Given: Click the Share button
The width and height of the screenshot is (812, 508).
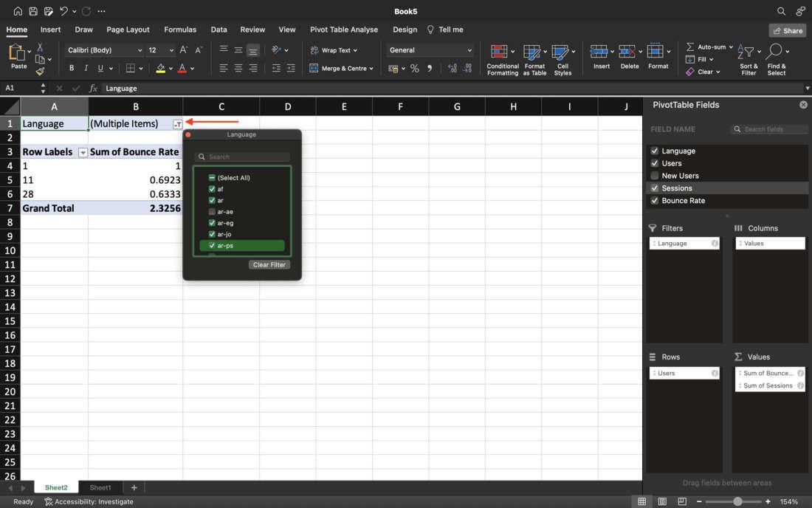Looking at the screenshot, I should click(787, 31).
